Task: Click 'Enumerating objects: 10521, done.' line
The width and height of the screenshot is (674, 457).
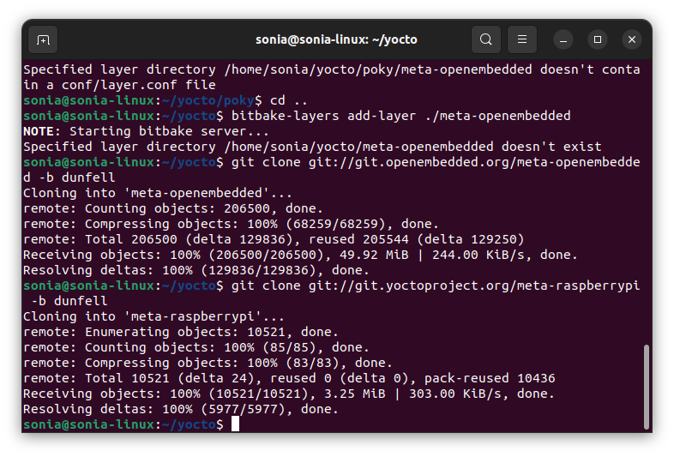Action: pyautogui.click(x=181, y=332)
